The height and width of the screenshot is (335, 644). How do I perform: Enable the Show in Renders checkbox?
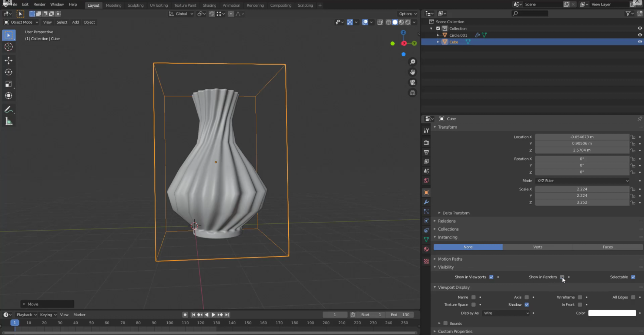[x=562, y=277]
